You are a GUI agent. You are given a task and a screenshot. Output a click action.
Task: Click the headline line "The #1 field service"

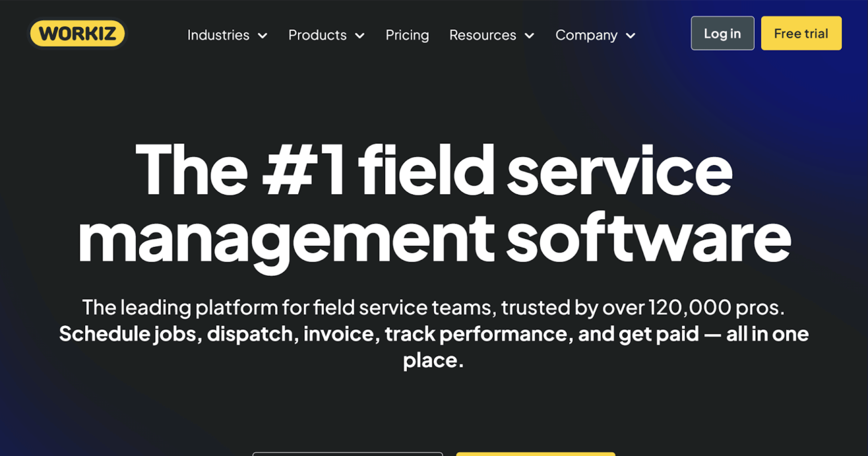coord(434,170)
